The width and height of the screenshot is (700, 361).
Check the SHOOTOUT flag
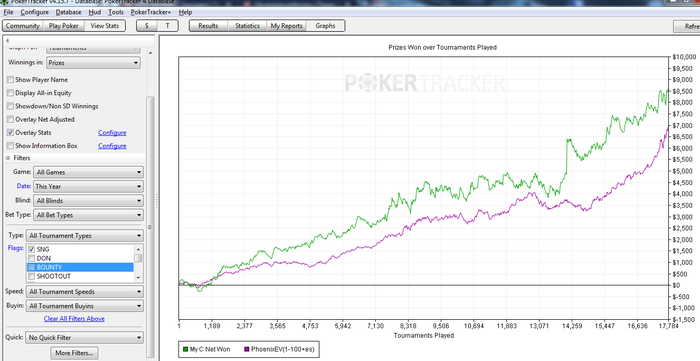[32, 276]
